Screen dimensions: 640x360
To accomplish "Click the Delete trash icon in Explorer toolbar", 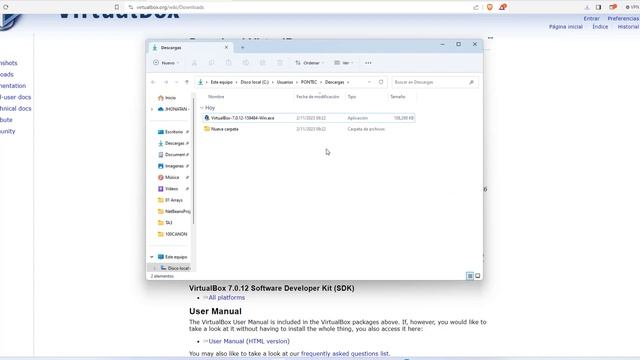I will [x=280, y=63].
